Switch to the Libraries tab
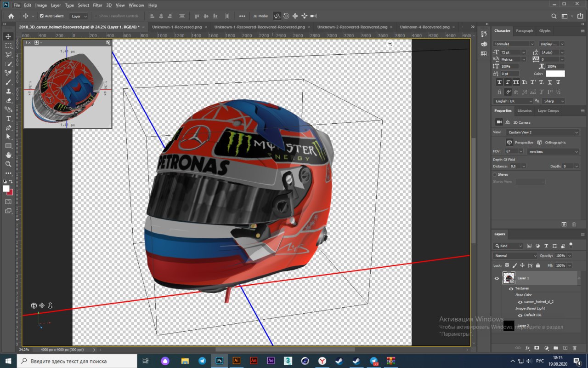The image size is (588, 368). 525,110
